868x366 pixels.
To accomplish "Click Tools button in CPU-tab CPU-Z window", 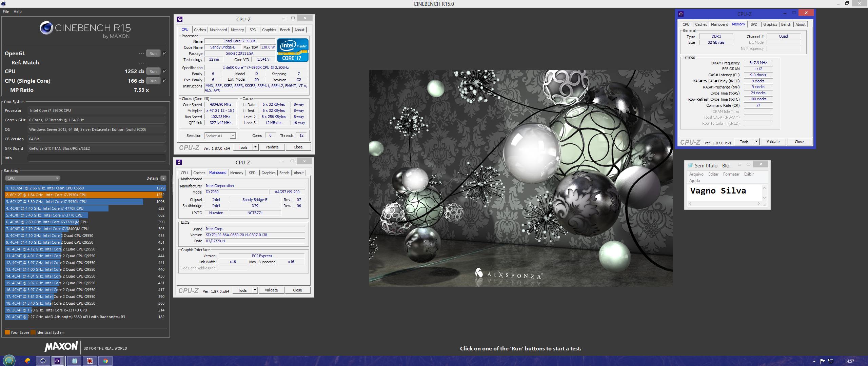I will pyautogui.click(x=243, y=147).
